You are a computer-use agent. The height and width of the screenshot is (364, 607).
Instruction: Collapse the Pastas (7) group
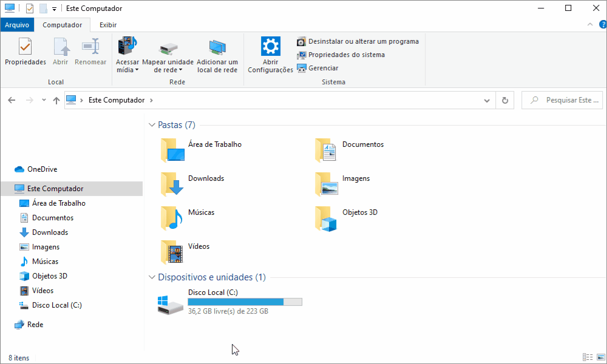click(152, 125)
